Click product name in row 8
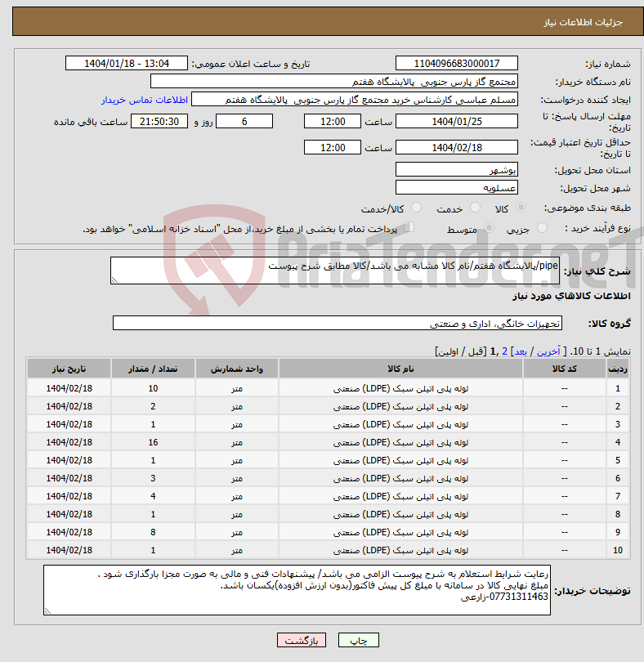644x662 pixels. pyautogui.click(x=400, y=514)
